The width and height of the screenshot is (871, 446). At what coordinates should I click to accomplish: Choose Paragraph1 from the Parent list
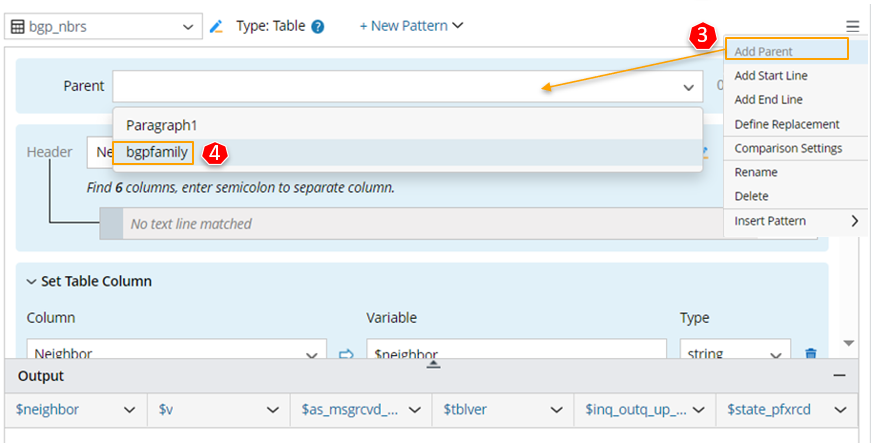coord(162,125)
